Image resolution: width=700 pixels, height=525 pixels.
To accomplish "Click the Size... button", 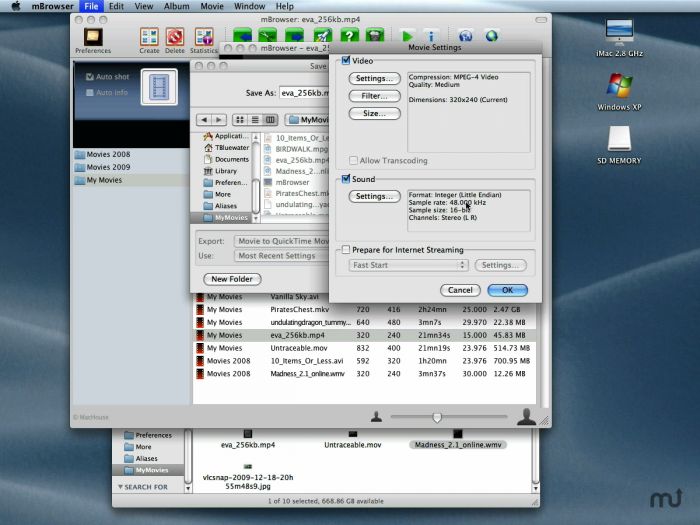I will click(x=374, y=113).
